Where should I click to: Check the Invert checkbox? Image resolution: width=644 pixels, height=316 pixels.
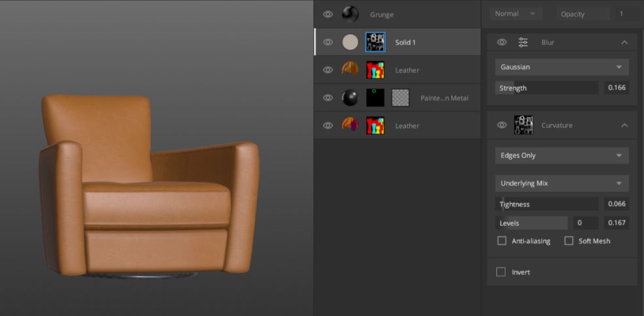pos(501,272)
